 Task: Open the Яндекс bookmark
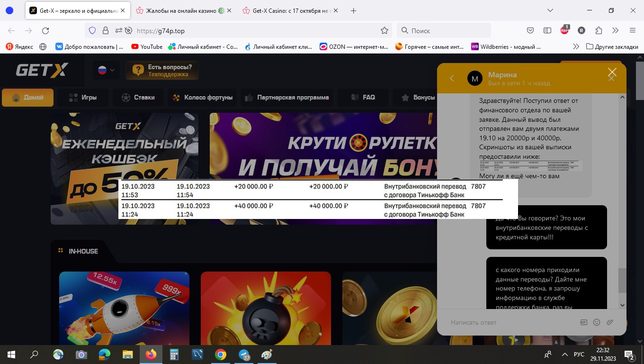coord(19,46)
